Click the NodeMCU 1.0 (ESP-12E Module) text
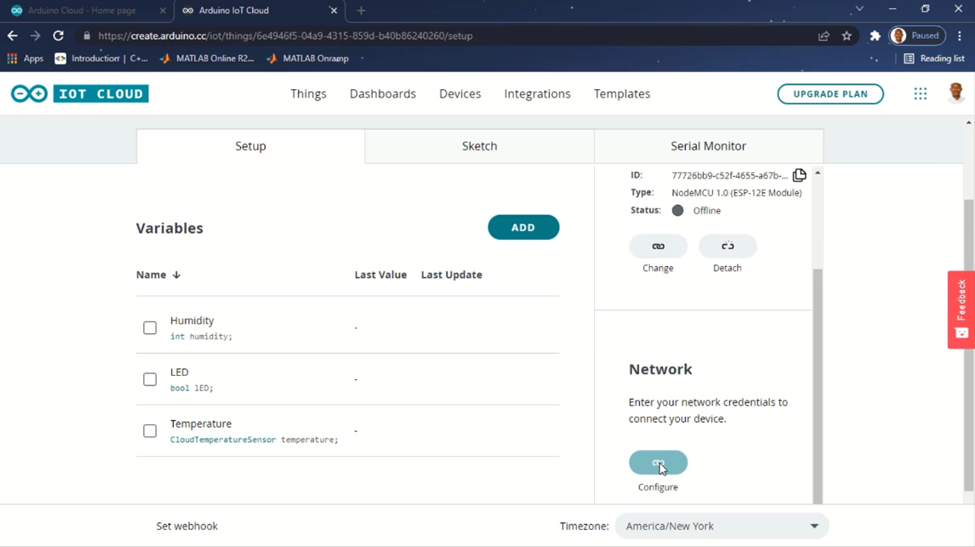This screenshot has height=547, width=975. (737, 193)
